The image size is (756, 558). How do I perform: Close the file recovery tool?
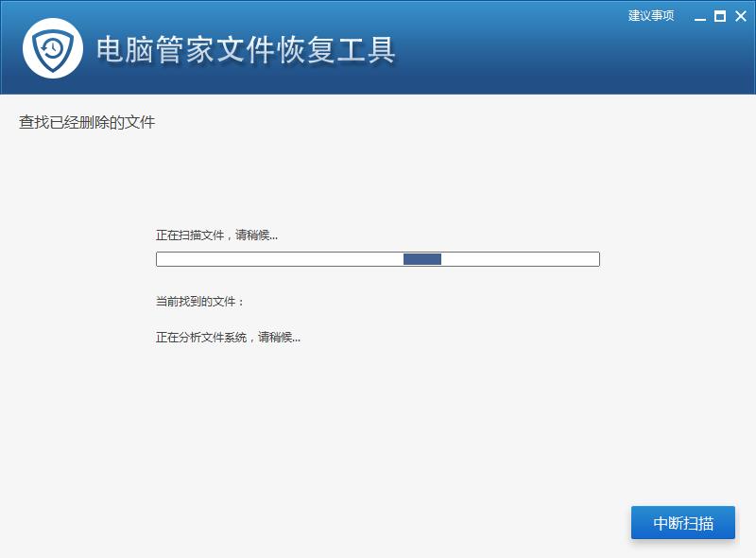740,16
